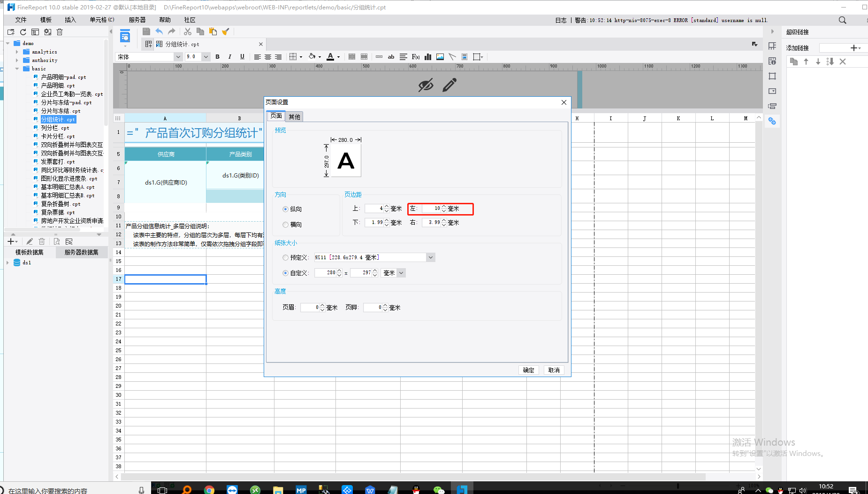Viewport: 868px width, 494px height.
Task: Switch to the 模板数据集 tab
Action: [x=29, y=252]
